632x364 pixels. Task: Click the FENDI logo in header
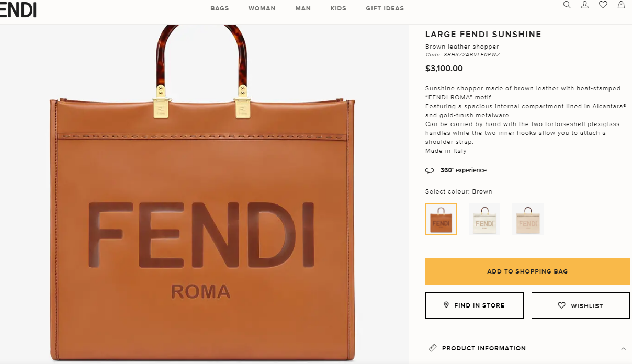[18, 9]
